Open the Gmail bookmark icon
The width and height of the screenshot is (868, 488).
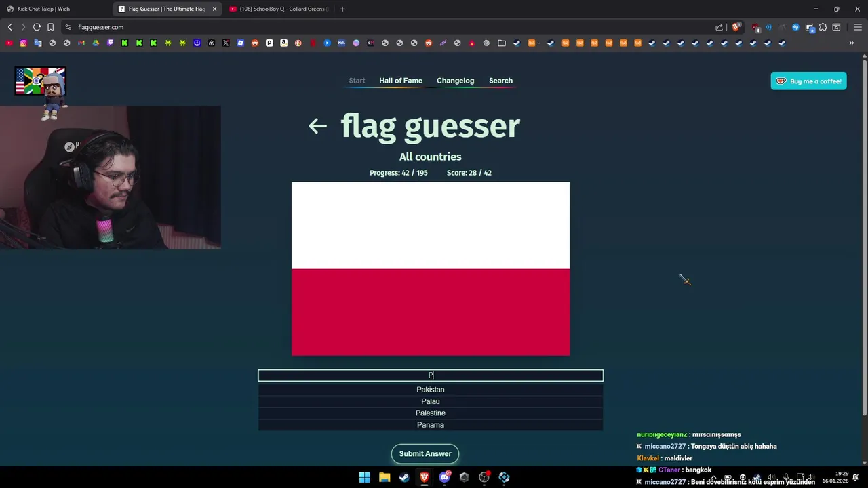81,43
